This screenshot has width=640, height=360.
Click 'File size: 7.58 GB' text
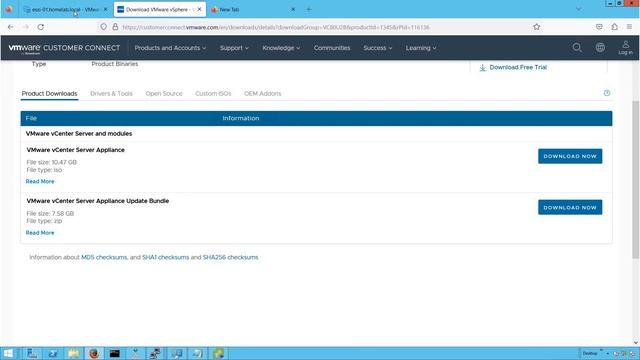(50, 213)
